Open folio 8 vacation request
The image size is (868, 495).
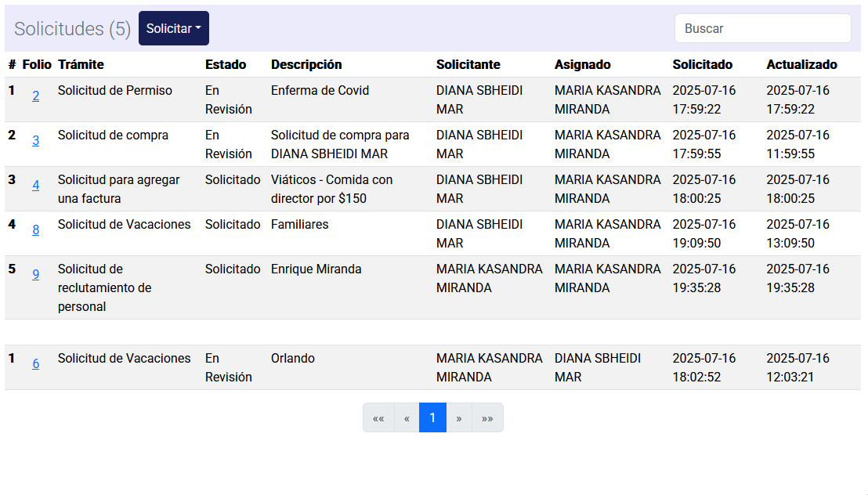tap(36, 230)
